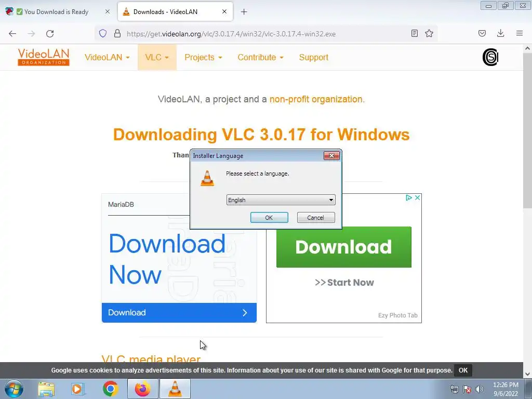Show the Firefox downloads panel

pos(500,33)
